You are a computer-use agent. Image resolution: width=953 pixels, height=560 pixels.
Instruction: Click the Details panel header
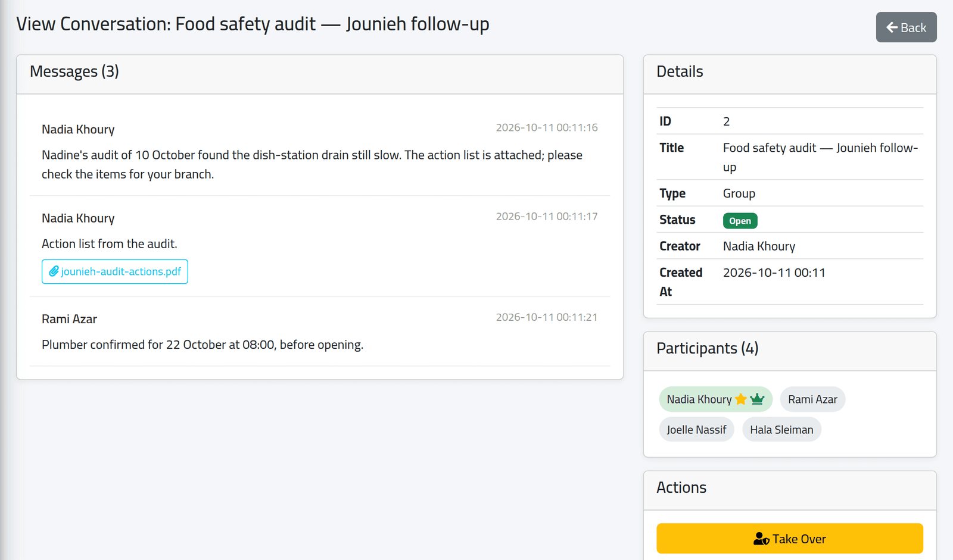[x=790, y=74]
